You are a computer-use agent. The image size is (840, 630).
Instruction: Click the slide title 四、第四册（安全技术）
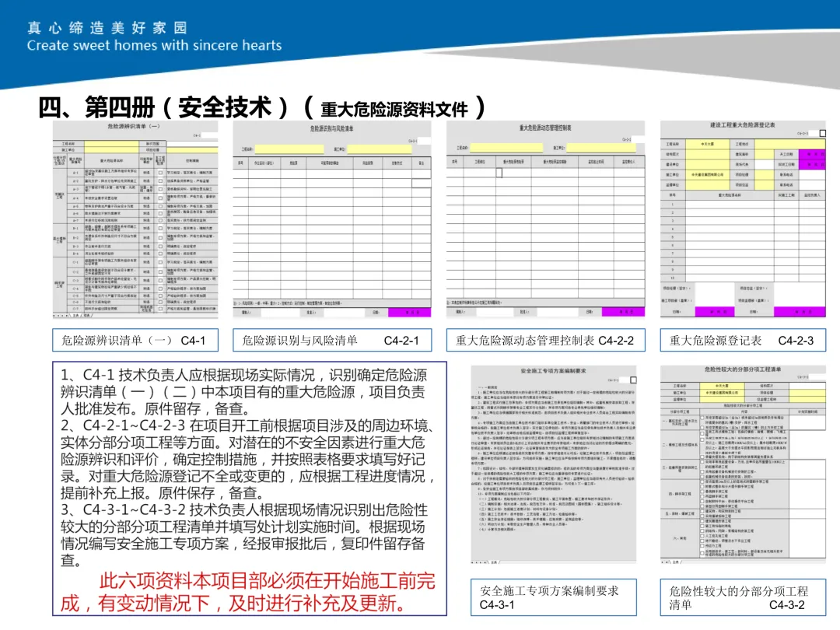click(x=163, y=107)
